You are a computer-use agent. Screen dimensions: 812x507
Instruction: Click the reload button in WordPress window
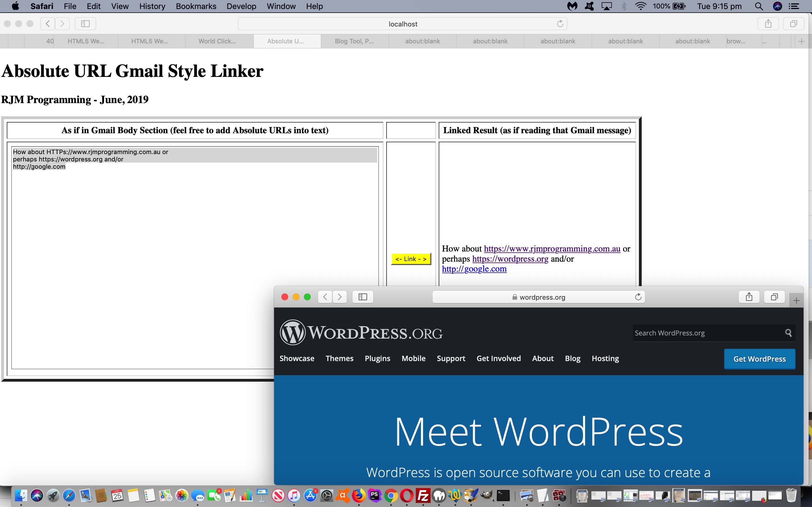[x=638, y=297]
